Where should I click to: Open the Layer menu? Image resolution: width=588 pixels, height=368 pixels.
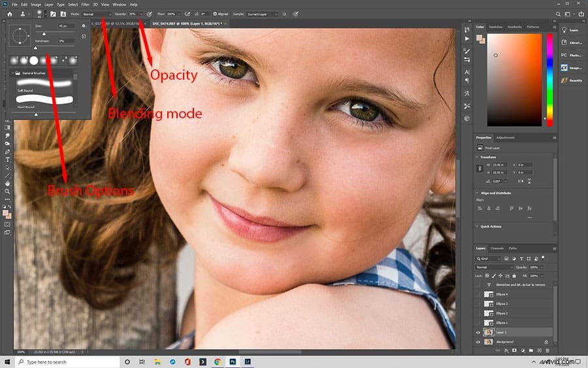coord(49,5)
